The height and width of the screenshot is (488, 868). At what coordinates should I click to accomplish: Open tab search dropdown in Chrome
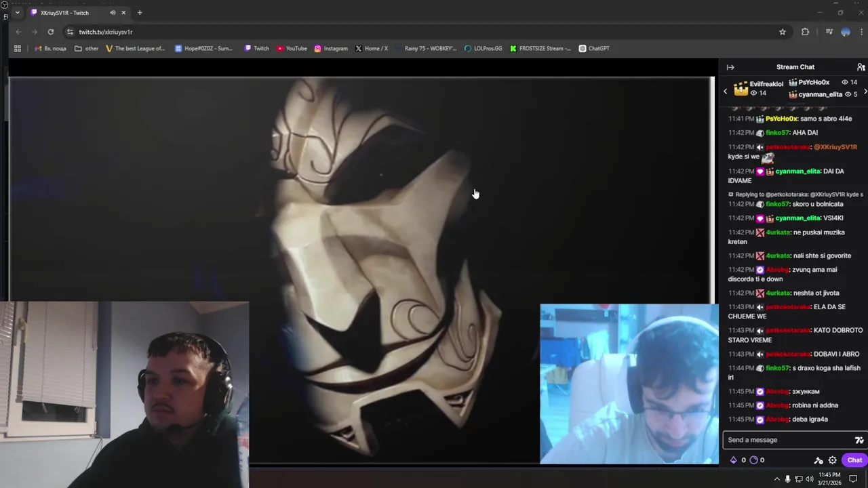17,12
